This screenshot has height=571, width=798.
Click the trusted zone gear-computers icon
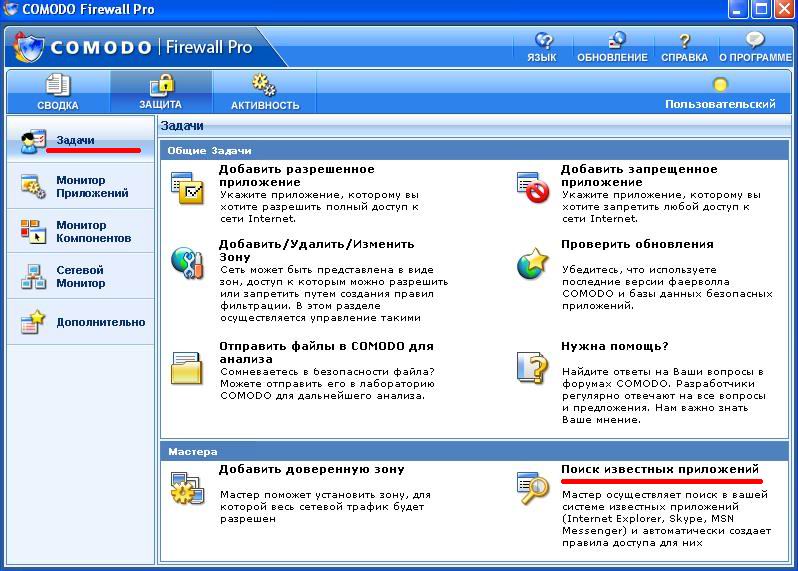tap(188, 489)
